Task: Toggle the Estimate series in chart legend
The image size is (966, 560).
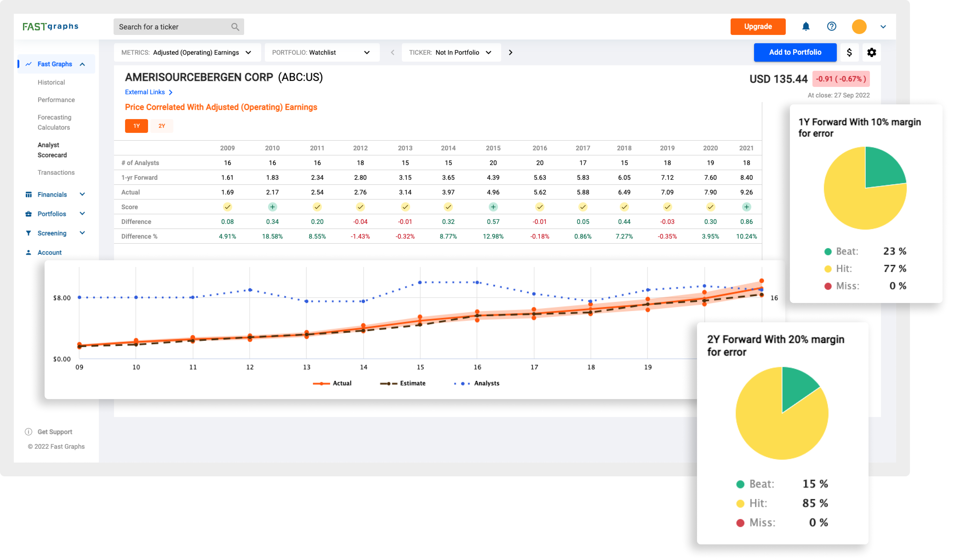Action: (403, 383)
